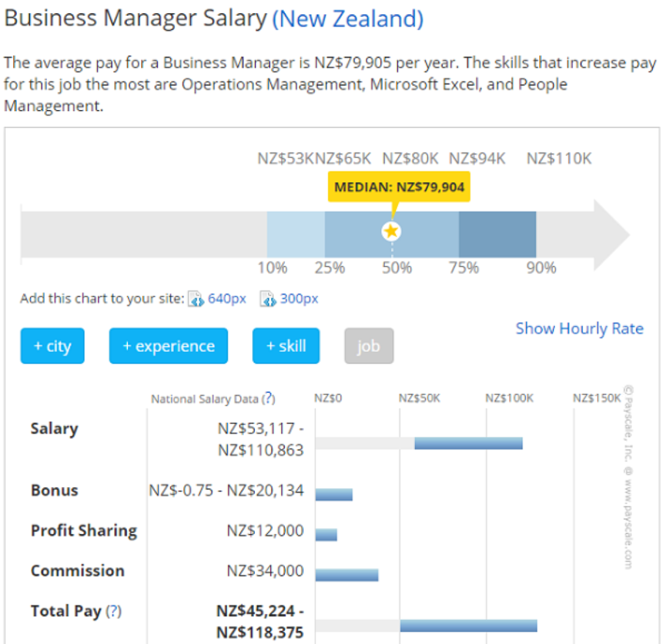Expand the + city filter
Viewport: 666px width, 644px height.
(53, 346)
